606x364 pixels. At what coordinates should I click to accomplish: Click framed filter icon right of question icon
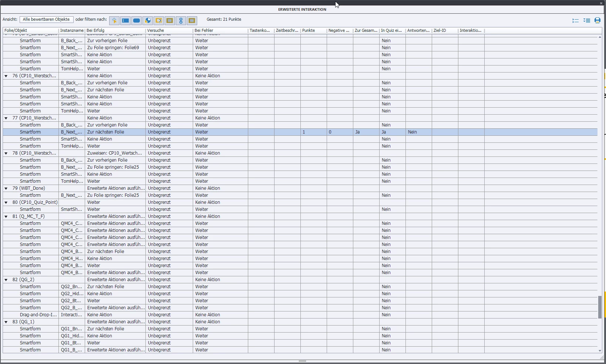170,21
